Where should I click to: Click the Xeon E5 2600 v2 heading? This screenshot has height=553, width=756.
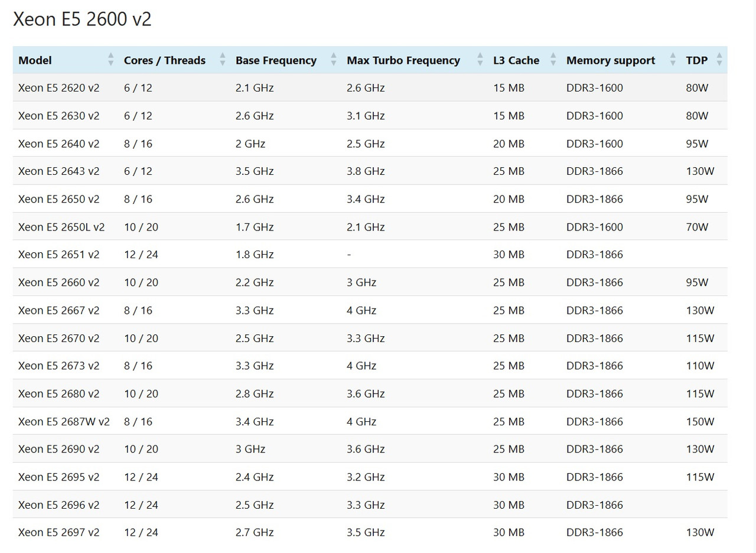[x=82, y=19]
